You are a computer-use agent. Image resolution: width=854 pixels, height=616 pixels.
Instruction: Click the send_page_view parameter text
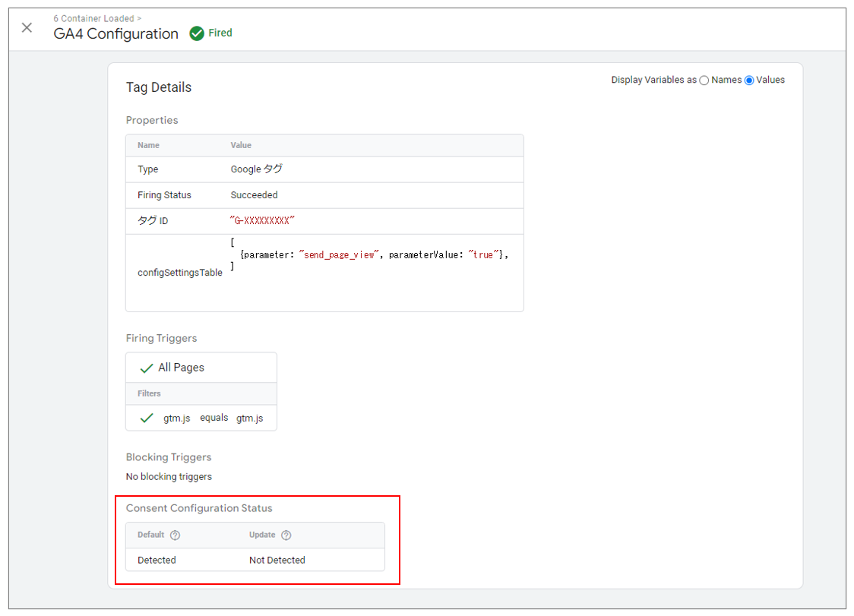(338, 255)
